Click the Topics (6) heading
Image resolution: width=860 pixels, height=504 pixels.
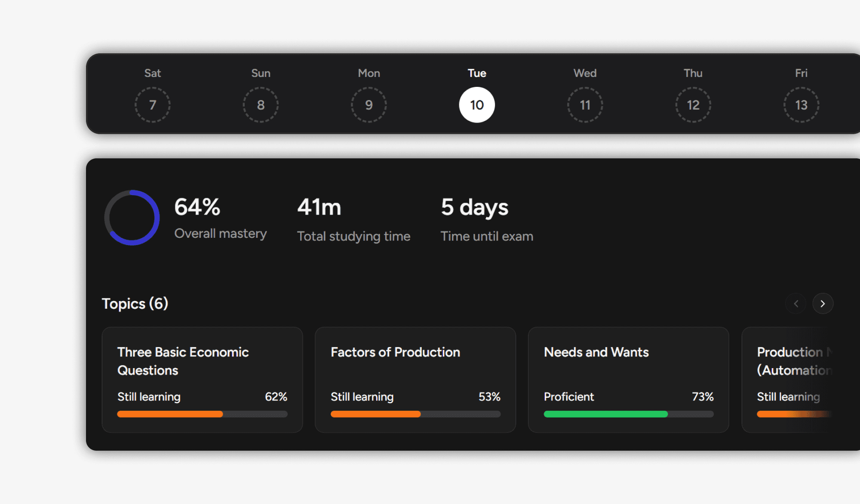(135, 304)
